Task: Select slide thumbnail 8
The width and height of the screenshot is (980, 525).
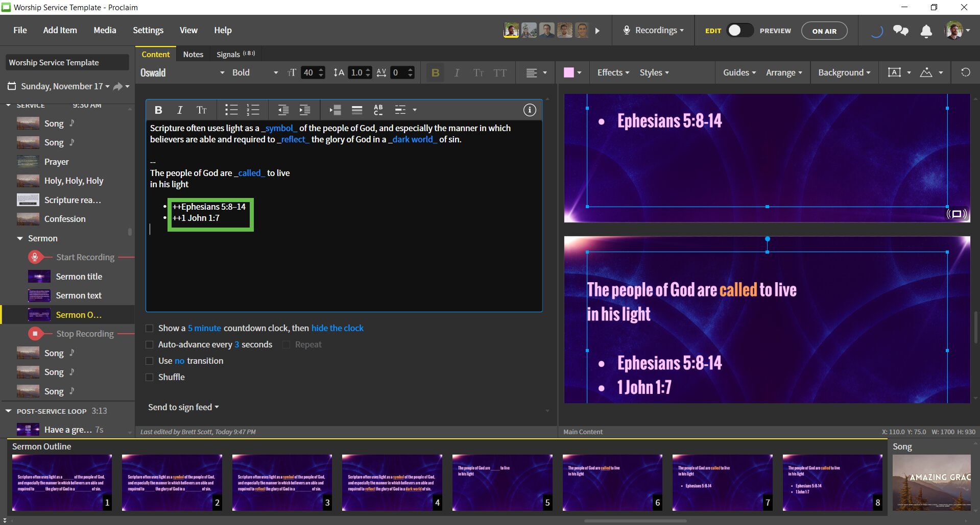Action: (x=832, y=483)
